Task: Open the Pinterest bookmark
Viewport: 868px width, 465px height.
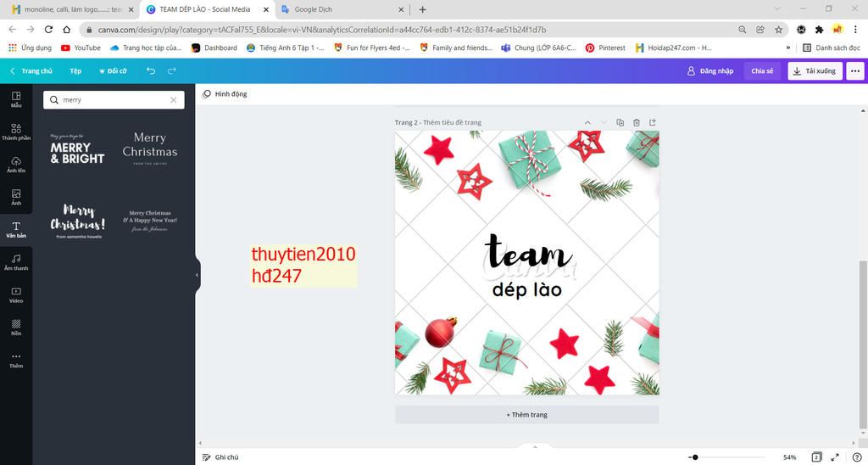Action: tap(605, 48)
